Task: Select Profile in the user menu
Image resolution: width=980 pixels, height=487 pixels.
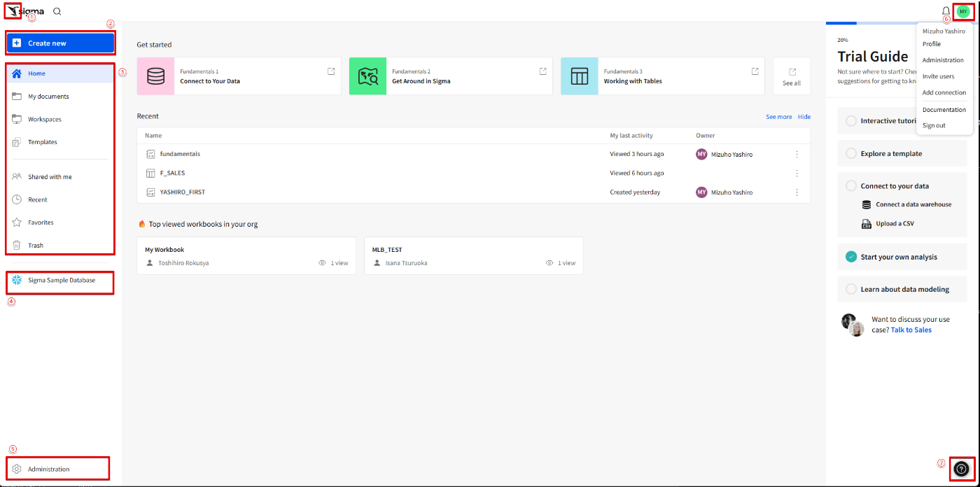Action: [932, 44]
